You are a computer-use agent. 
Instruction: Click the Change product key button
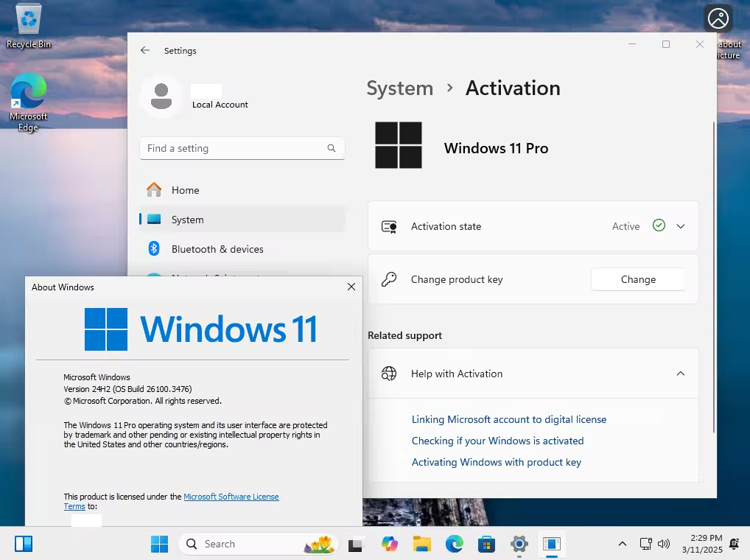pos(638,279)
